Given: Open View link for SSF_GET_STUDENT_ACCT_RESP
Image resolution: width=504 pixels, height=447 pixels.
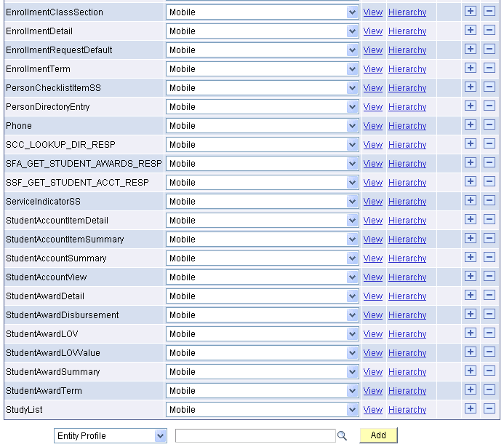Looking at the screenshot, I should point(373,183).
